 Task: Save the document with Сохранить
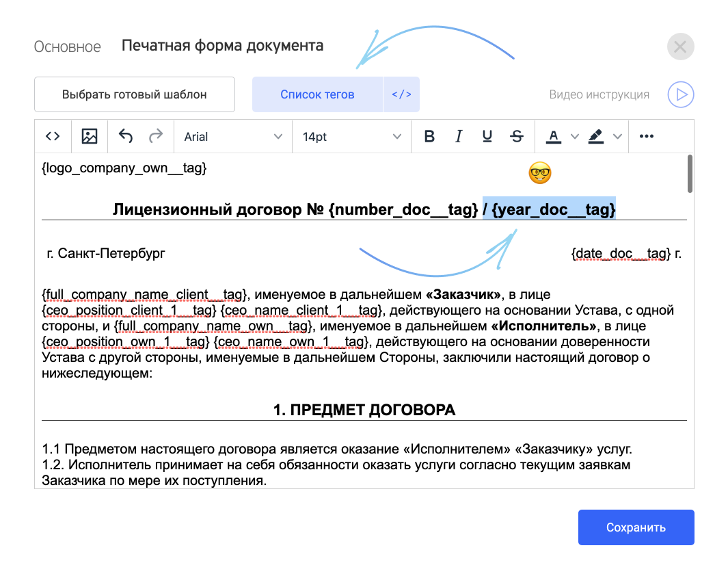click(636, 527)
